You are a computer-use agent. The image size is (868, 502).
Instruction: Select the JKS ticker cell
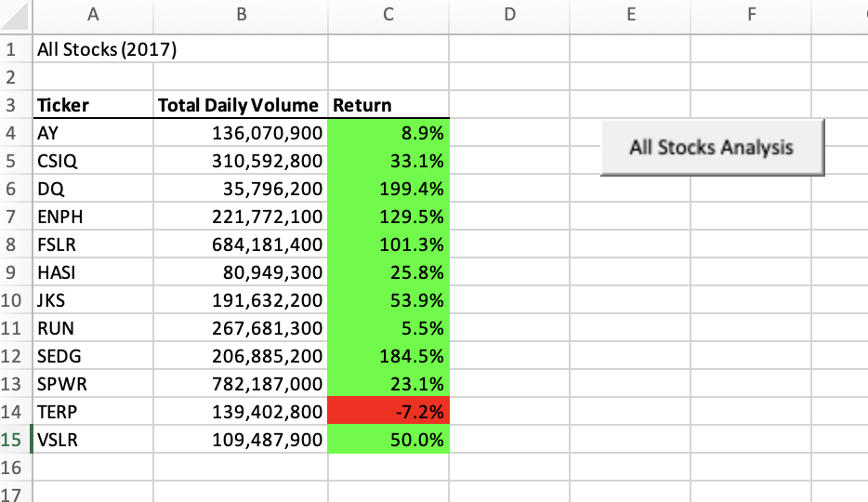click(93, 300)
